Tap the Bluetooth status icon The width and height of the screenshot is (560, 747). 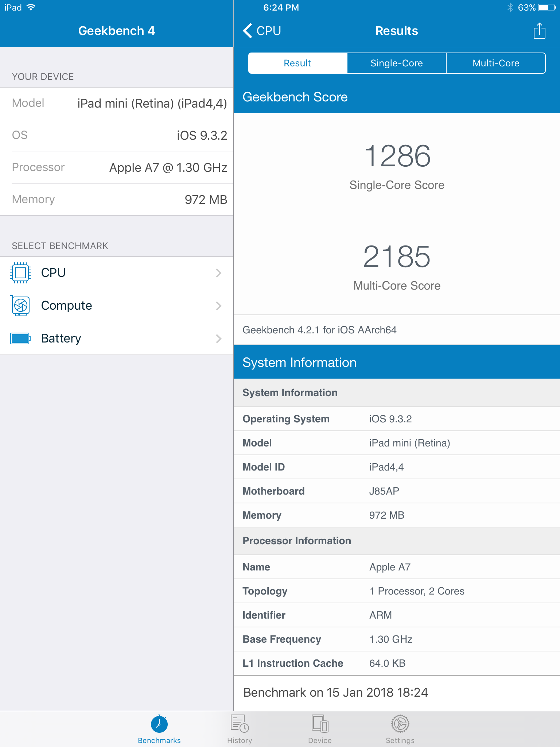(510, 7)
